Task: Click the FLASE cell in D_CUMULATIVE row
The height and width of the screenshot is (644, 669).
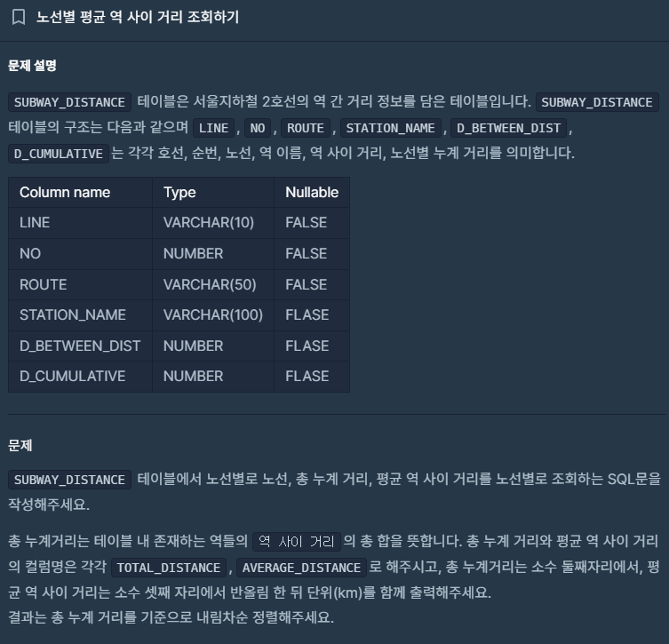Action: pos(312,376)
